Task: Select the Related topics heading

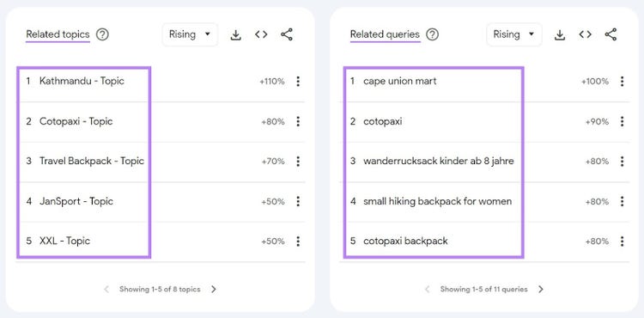Action: pos(58,34)
